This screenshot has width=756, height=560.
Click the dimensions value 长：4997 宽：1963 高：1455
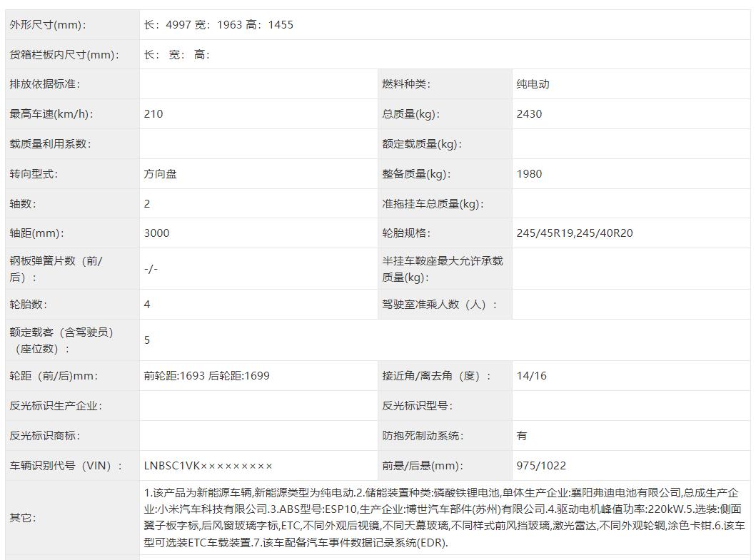(x=221, y=24)
